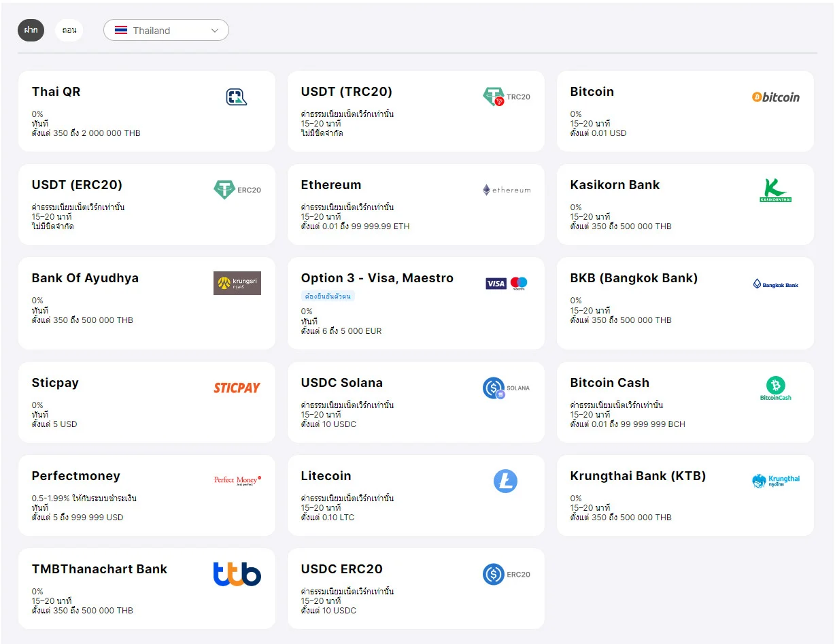Click the Bangkok Bank logo
The image size is (835, 644).
[x=776, y=284]
